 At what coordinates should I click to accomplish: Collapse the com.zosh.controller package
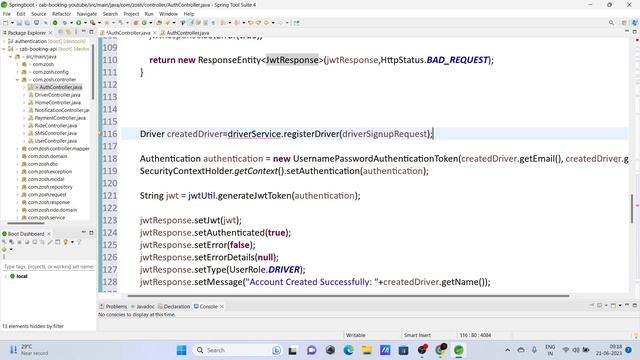coord(18,80)
